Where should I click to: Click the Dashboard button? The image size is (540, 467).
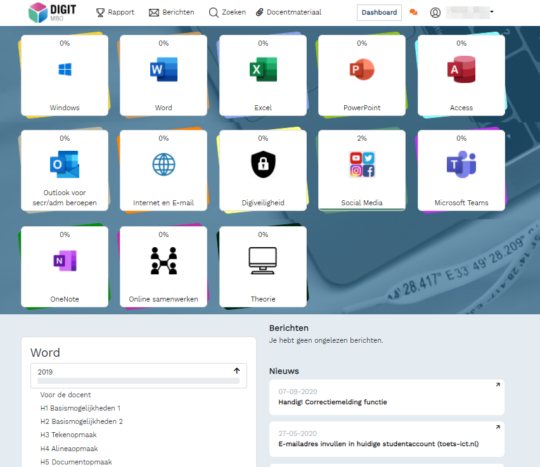[x=379, y=12]
